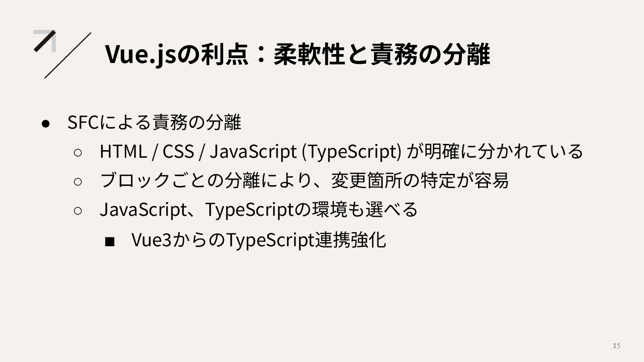Image resolution: width=644 pixels, height=362 pixels.
Task: Click the long diagonal line beside the title
Action: pos(68,55)
